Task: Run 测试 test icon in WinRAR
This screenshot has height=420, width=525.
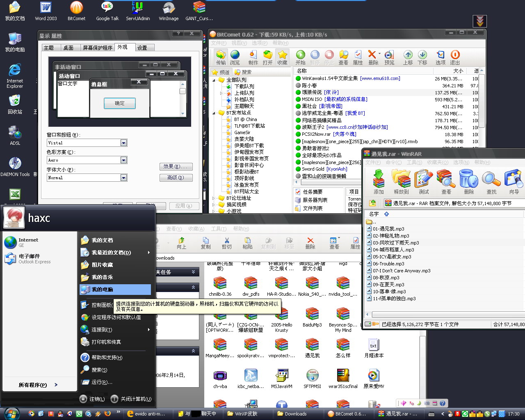Action: pos(424,182)
